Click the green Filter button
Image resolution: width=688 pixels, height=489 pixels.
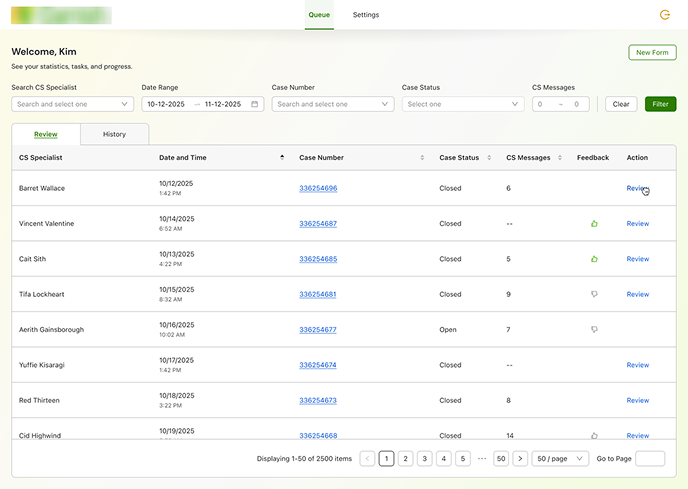660,104
